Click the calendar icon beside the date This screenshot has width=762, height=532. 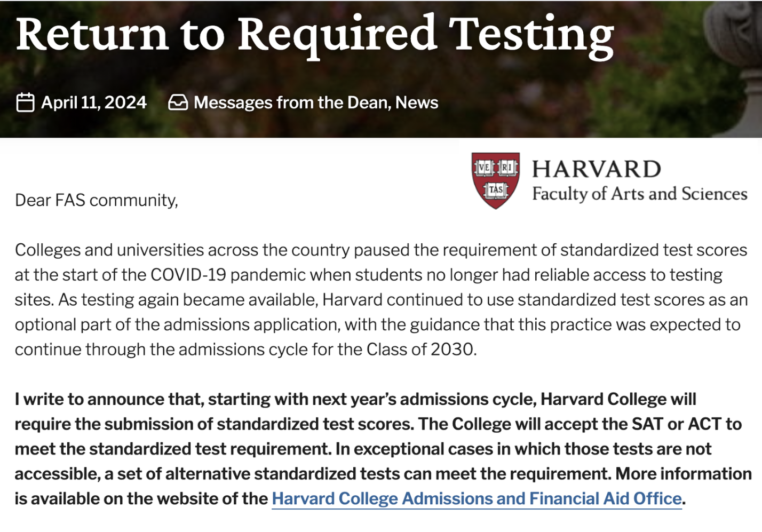[25, 102]
